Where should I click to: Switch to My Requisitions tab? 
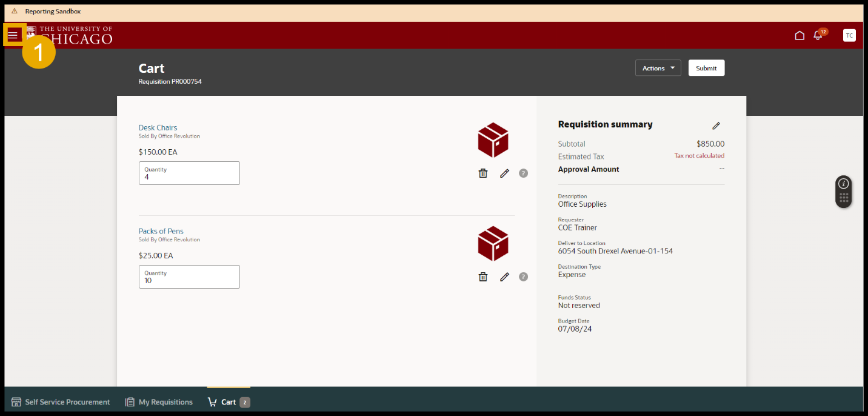pos(159,402)
